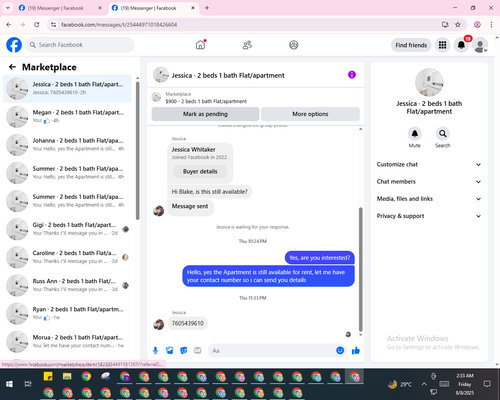Open Ryan's conversation in the list

pos(67,313)
